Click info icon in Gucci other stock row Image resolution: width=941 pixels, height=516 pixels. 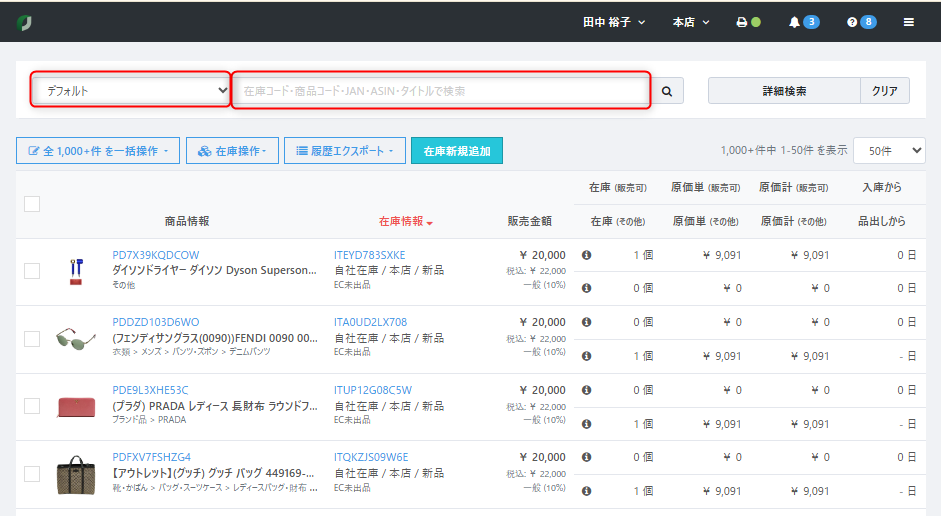point(586,491)
